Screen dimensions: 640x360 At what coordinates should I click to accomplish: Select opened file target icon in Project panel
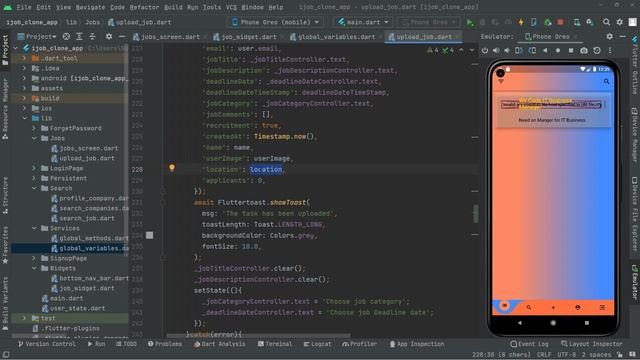pos(66,36)
